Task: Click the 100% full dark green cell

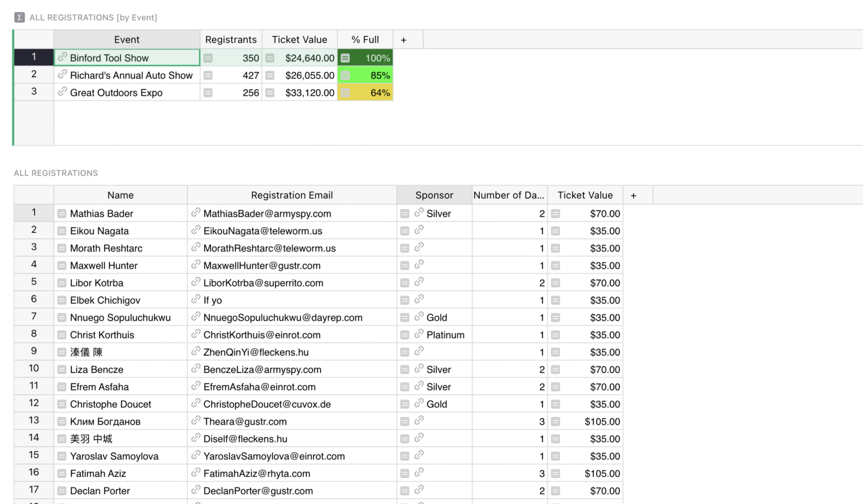Action: 365,58
